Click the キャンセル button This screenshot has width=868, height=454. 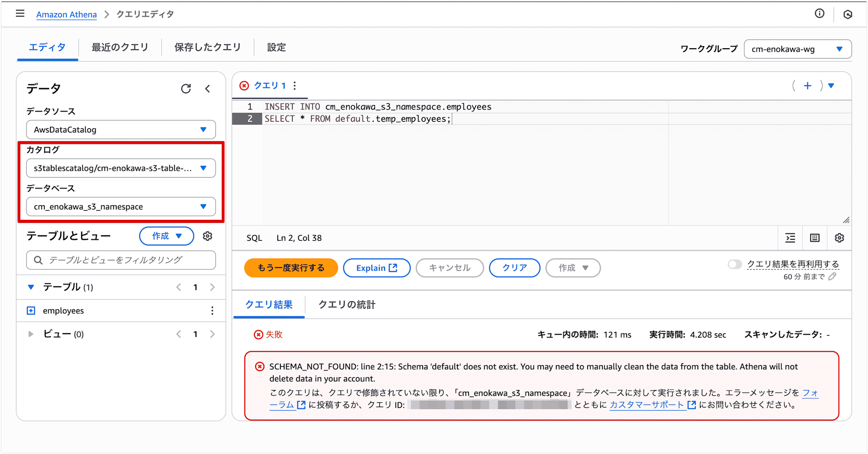coord(450,268)
